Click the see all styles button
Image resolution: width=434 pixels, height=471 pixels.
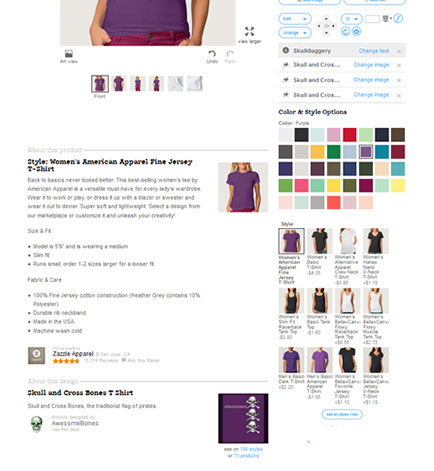[342, 414]
